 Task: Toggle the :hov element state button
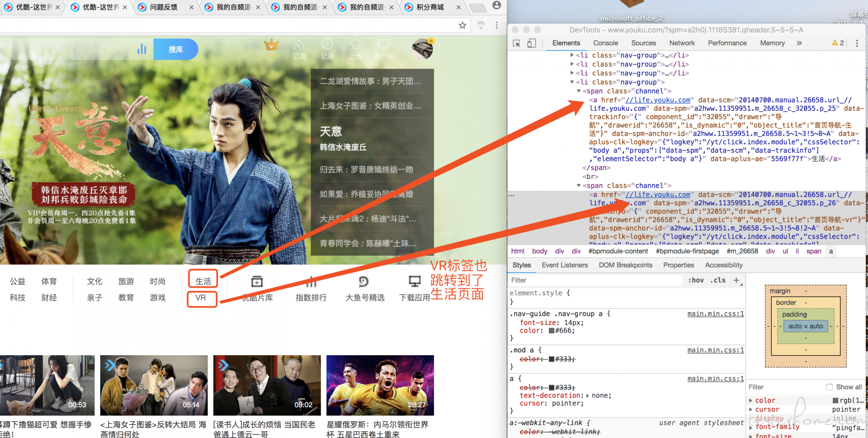(696, 280)
